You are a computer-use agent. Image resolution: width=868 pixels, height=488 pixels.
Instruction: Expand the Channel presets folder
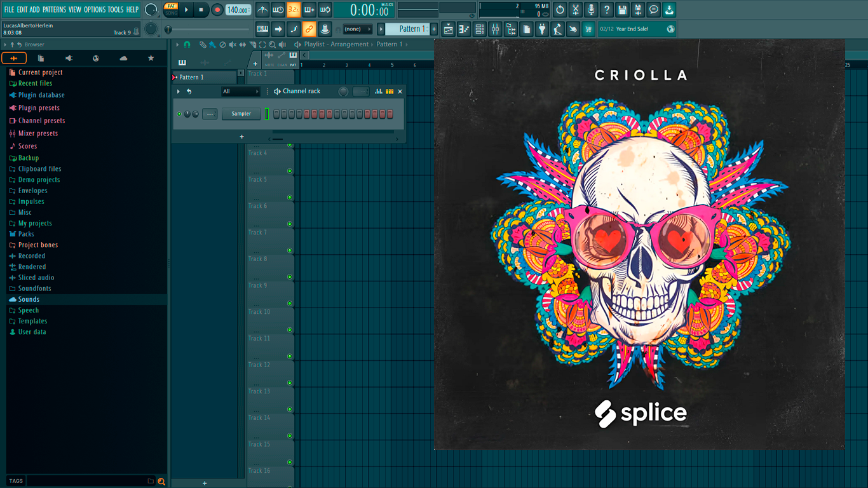pyautogui.click(x=41, y=121)
